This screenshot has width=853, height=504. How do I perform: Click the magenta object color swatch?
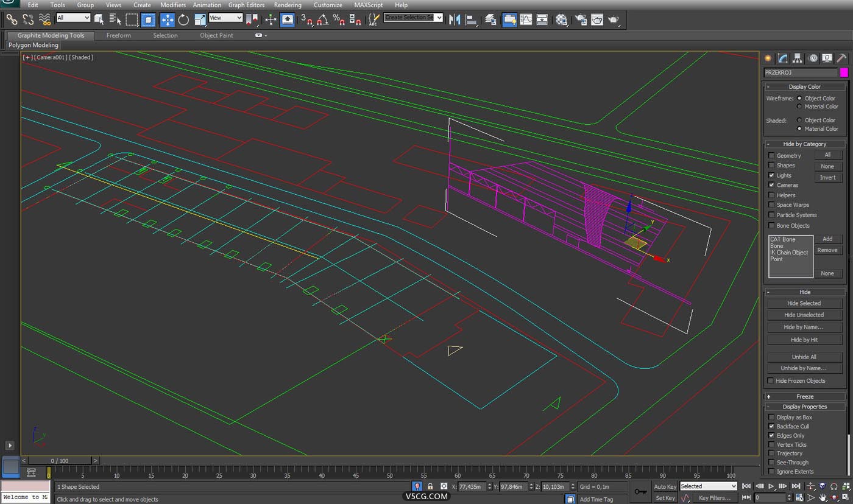click(x=844, y=72)
